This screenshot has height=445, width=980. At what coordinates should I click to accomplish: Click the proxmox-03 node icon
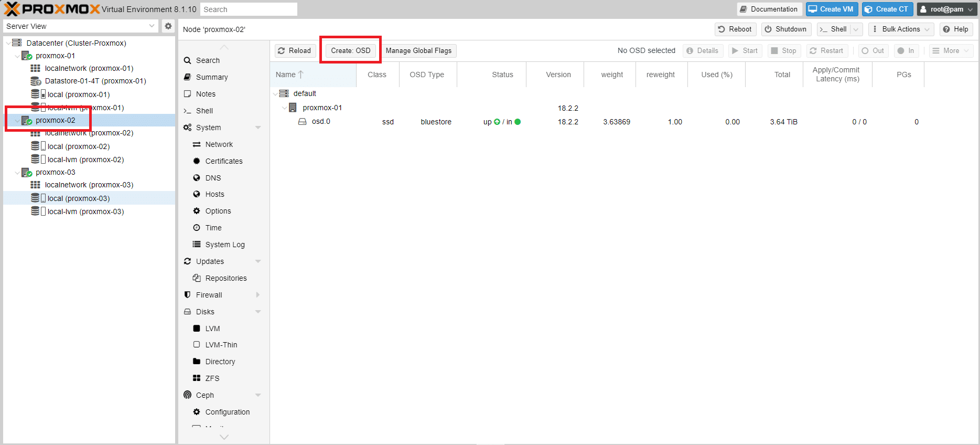pos(27,172)
